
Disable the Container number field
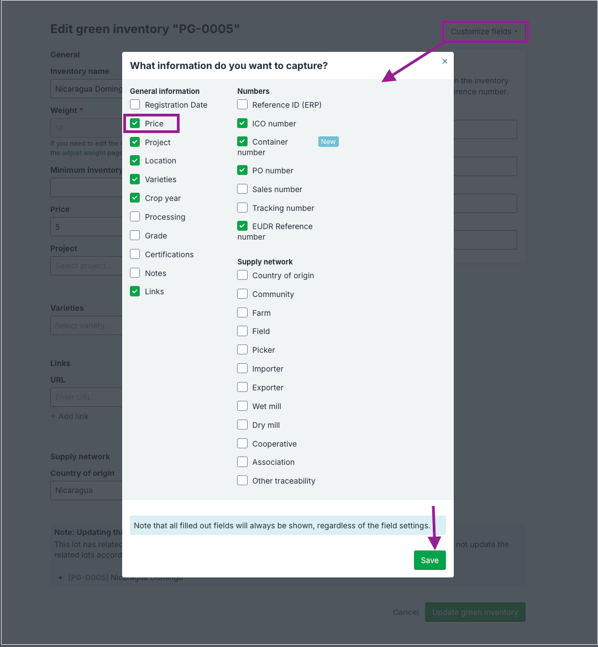pyautogui.click(x=242, y=142)
